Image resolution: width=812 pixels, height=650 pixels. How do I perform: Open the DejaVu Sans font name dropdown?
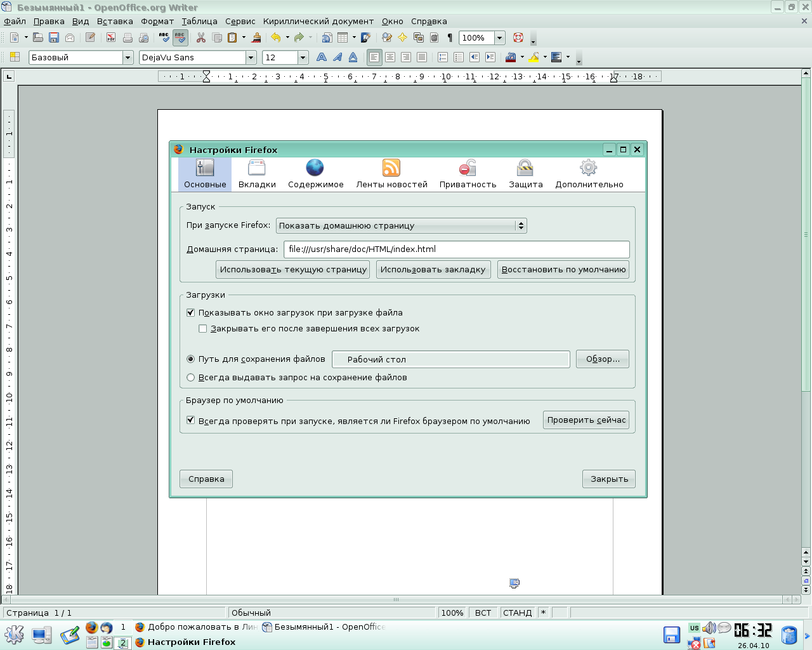click(251, 58)
